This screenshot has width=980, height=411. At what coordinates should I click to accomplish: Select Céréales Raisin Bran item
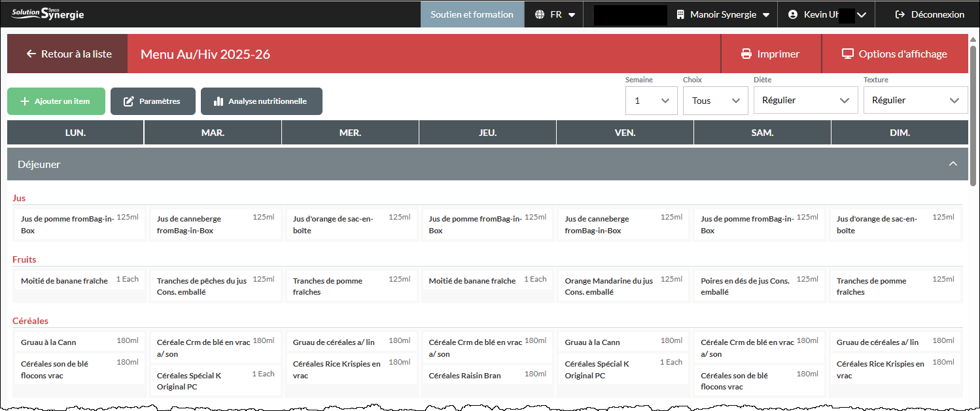487,375
